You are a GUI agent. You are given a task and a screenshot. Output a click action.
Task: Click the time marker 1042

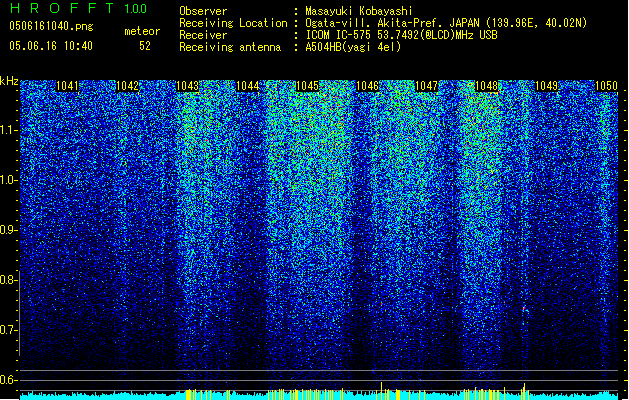pos(127,86)
